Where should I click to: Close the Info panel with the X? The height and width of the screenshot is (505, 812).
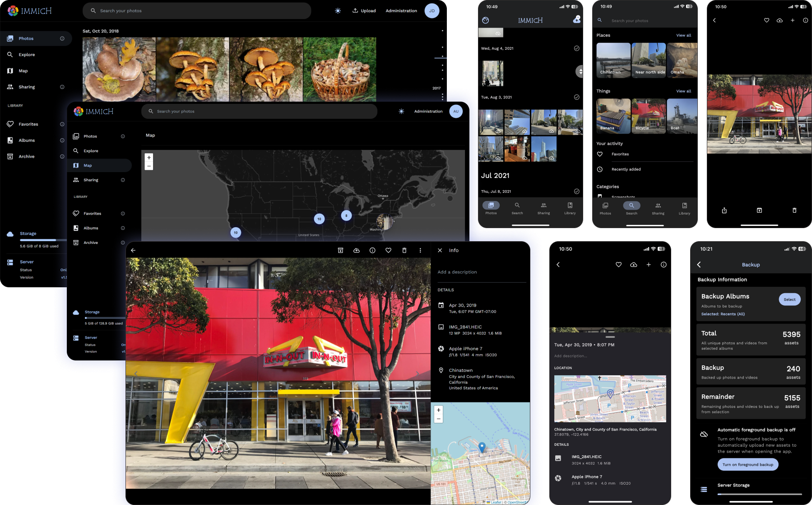click(440, 250)
